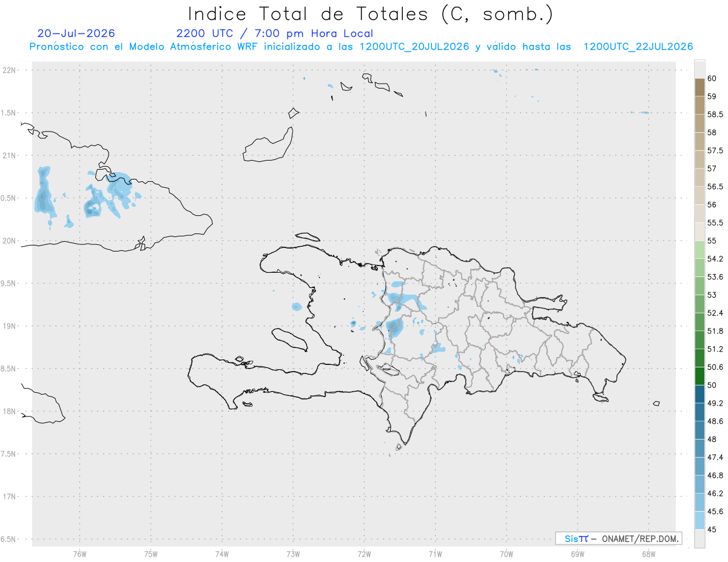Click the colorbar label "60"

point(712,78)
